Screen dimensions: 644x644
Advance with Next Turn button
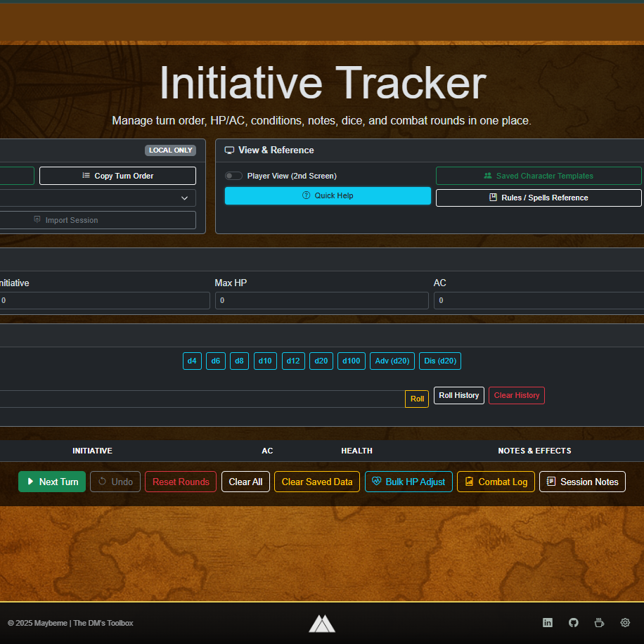tap(52, 482)
